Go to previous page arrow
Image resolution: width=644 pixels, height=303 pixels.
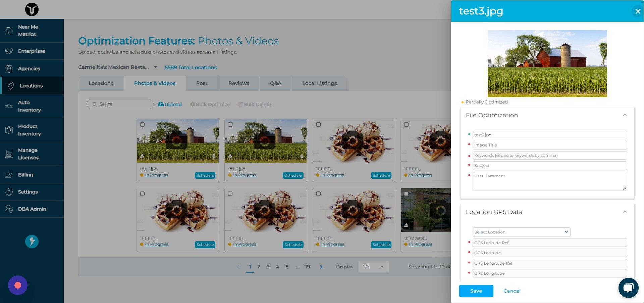point(238,267)
